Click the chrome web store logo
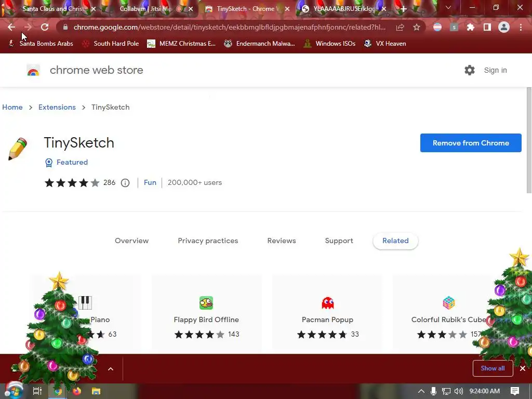 (33, 70)
